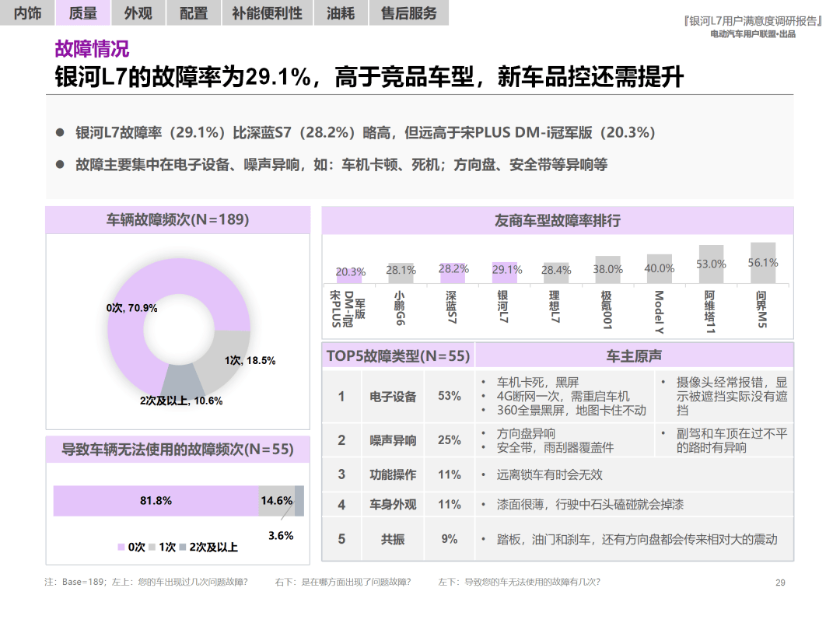Image resolution: width=840 pixels, height=630 pixels.
Task: Click the quote 副驾和车顶在过不平的路时有异响
Action: tap(732, 440)
